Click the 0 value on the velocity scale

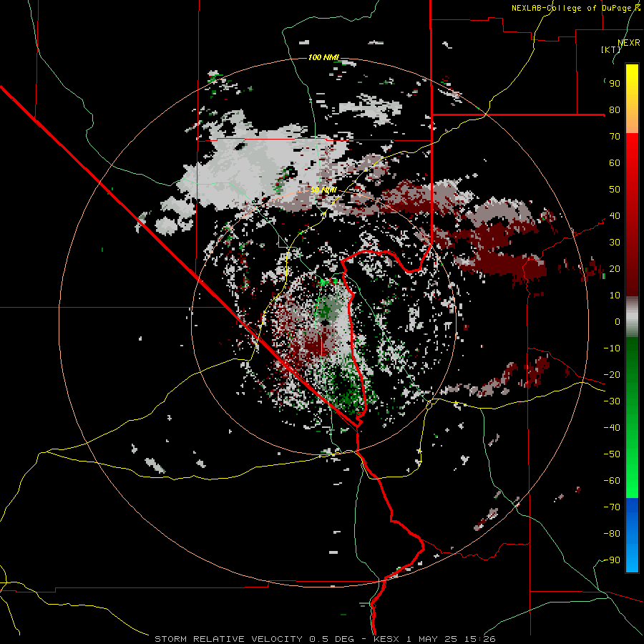(618, 322)
